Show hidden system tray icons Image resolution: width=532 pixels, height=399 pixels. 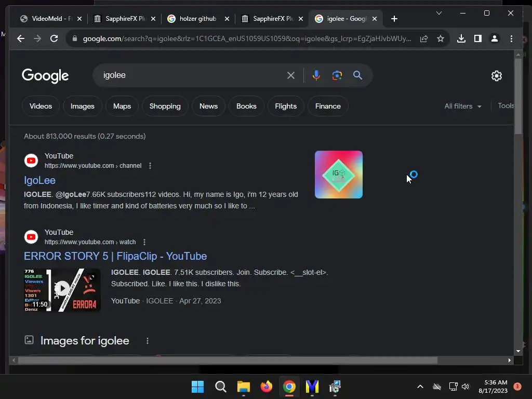[x=420, y=387]
